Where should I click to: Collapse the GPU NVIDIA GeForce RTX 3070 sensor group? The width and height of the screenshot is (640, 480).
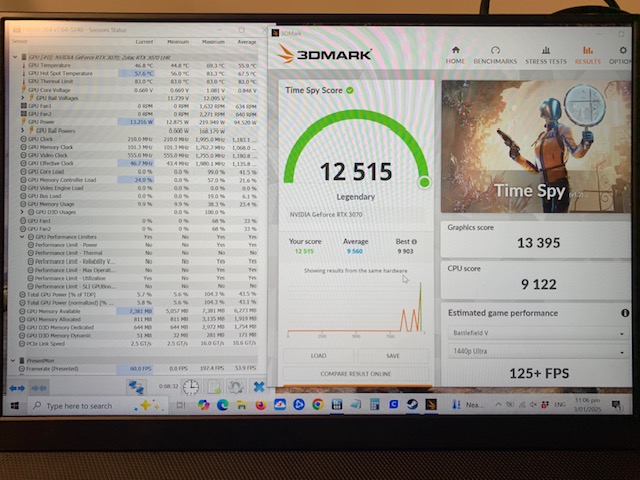16,57
